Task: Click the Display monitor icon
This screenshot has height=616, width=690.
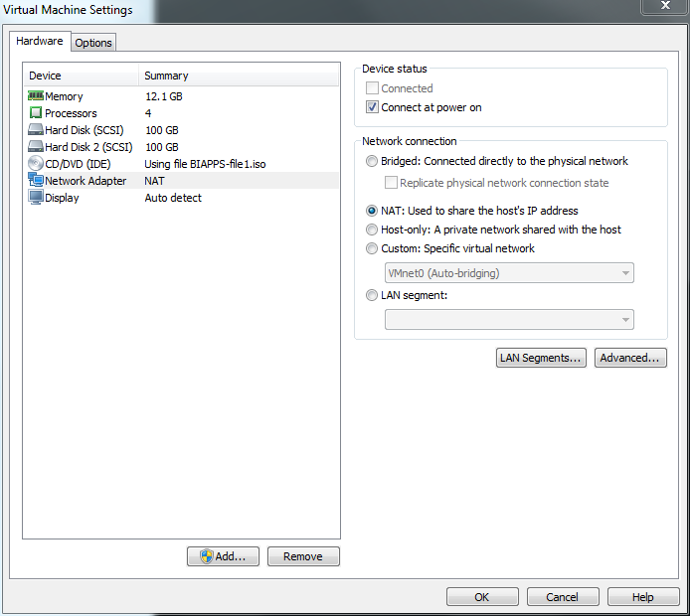Action: coord(36,198)
